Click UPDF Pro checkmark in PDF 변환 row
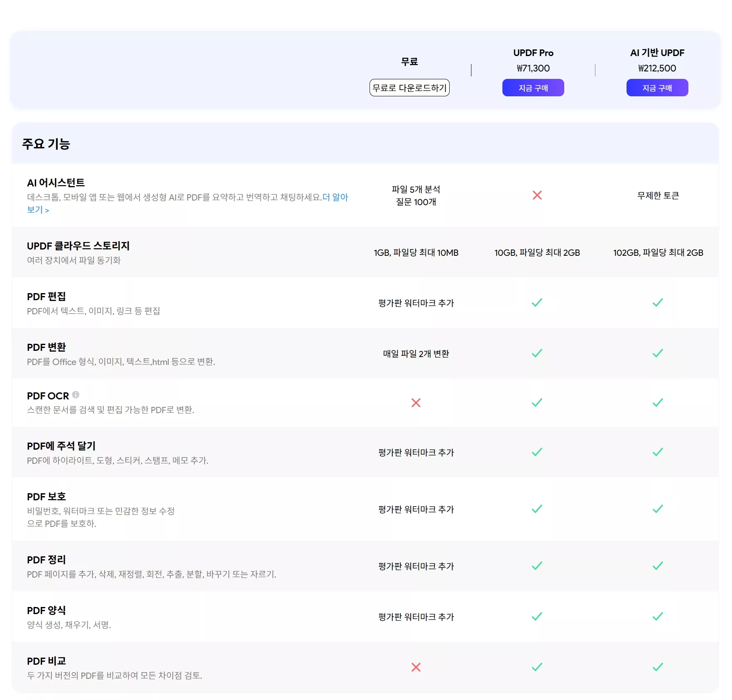The image size is (732, 700). pos(537,353)
